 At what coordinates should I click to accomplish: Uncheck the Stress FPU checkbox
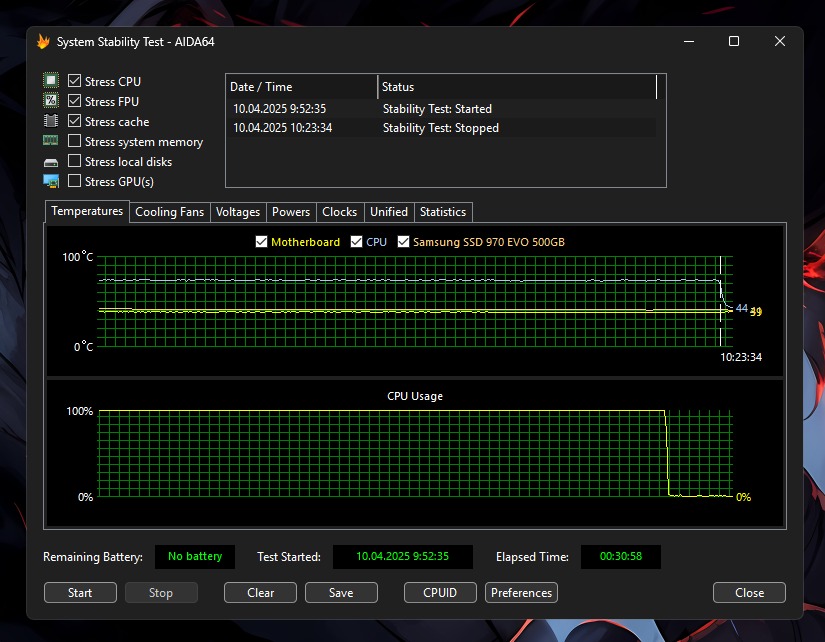[75, 101]
